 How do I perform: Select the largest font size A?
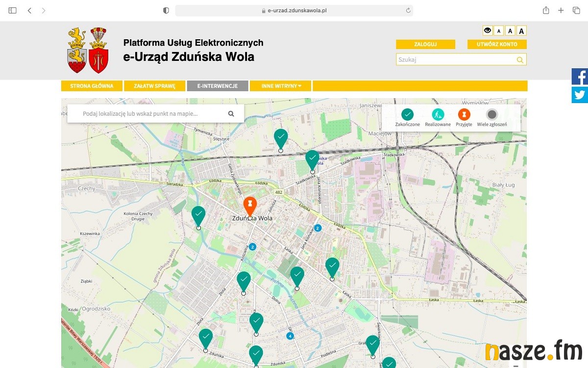(x=521, y=31)
